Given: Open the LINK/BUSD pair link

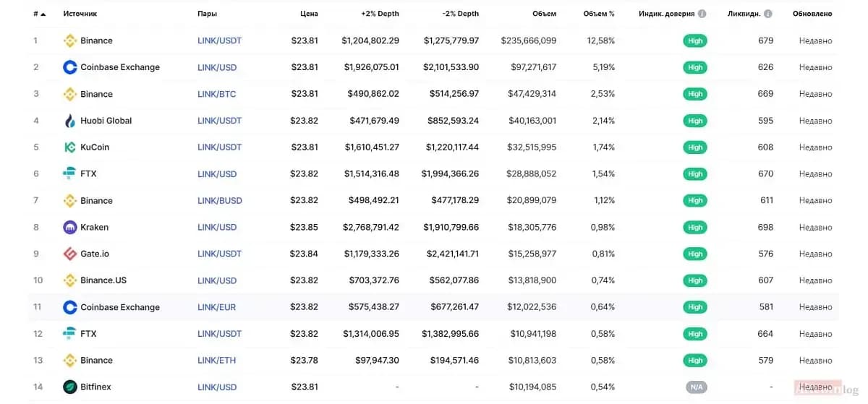Looking at the screenshot, I should tap(220, 201).
